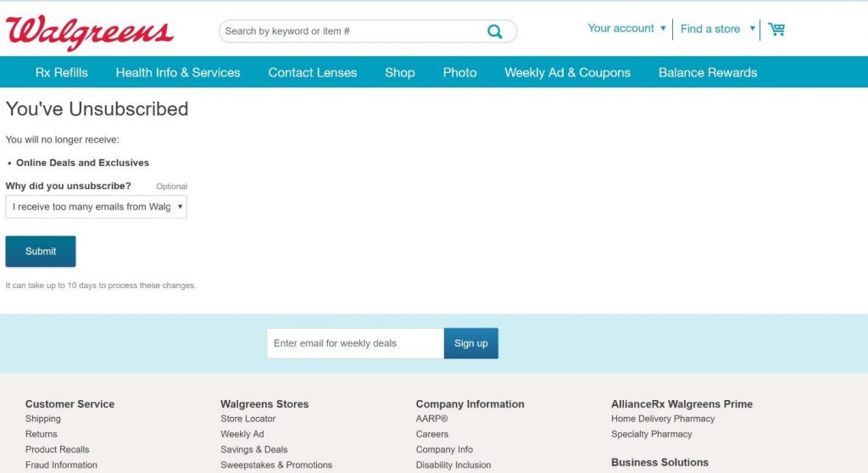
Task: Click AllianceRx Walgreens Prime heading
Action: pyautogui.click(x=682, y=404)
